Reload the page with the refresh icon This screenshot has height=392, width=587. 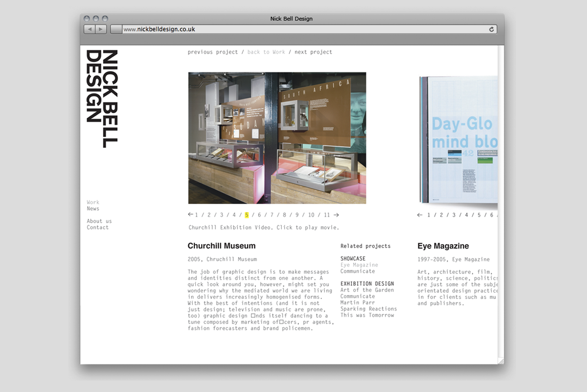pyautogui.click(x=492, y=29)
